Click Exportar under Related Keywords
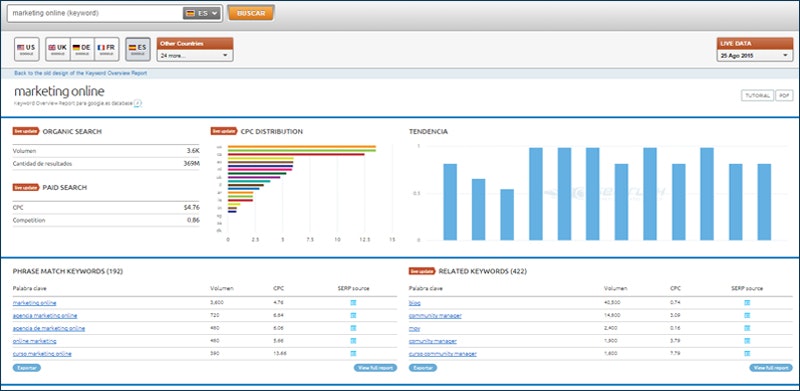Viewport: 800px width, 391px height. click(x=422, y=368)
